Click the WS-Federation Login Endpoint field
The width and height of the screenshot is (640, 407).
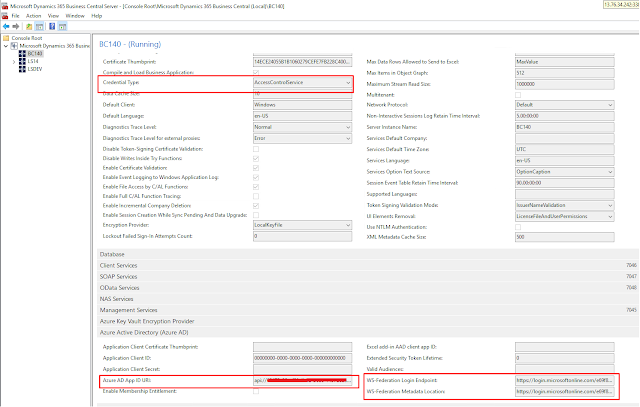tap(564, 380)
